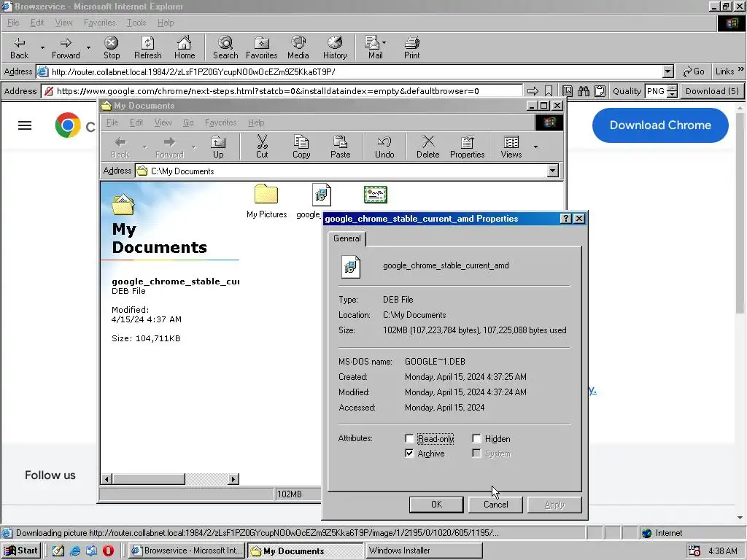Open the Chrome page hamburger menu

click(x=25, y=125)
